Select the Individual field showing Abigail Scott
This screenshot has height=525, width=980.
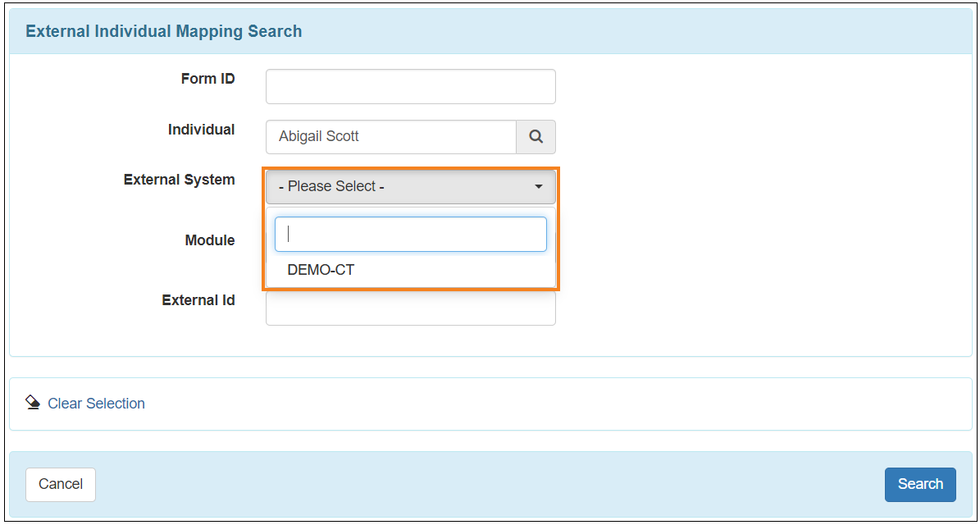(390, 136)
